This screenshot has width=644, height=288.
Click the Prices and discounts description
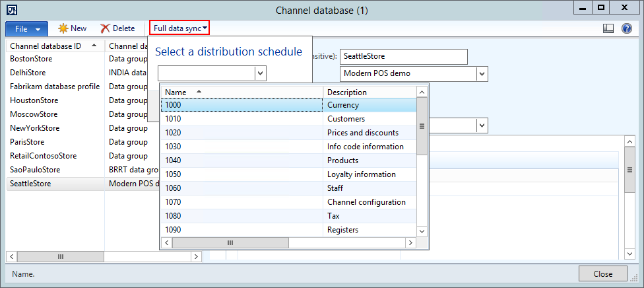[370, 133]
